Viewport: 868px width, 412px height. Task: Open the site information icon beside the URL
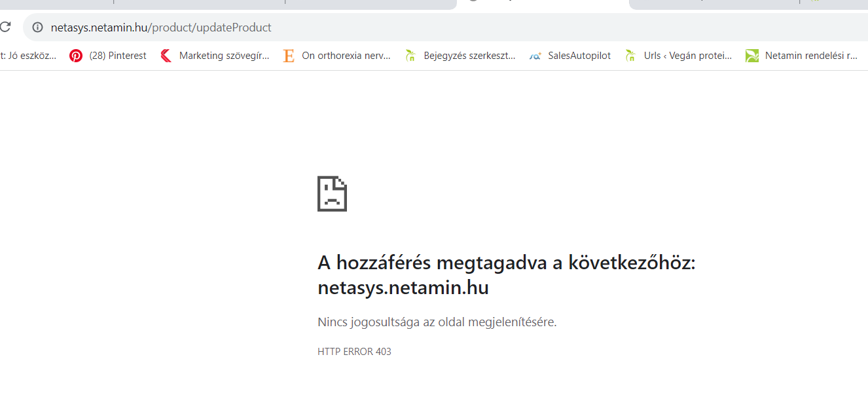37,28
